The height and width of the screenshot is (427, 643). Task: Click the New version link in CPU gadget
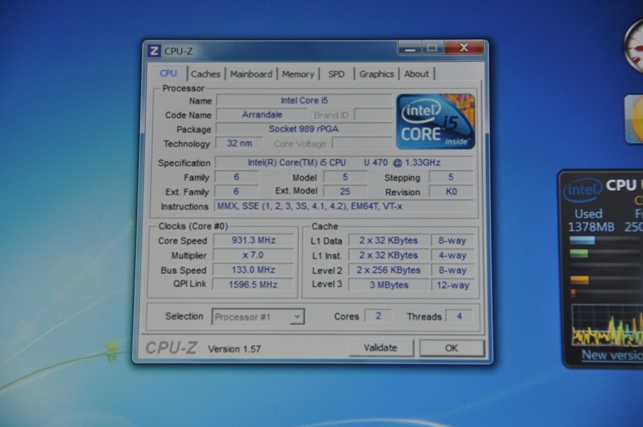click(x=612, y=355)
